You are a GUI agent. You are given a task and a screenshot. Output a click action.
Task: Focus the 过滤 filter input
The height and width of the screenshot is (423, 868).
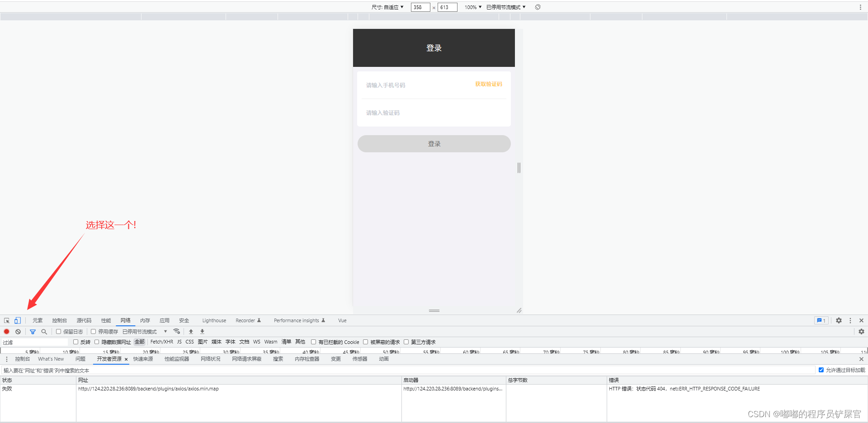pos(34,342)
